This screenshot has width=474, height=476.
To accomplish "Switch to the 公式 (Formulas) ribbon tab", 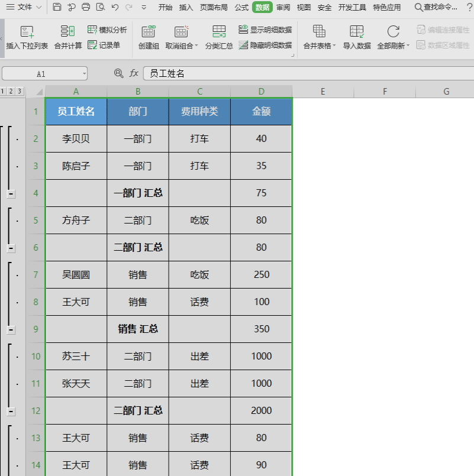I will 241,8.
